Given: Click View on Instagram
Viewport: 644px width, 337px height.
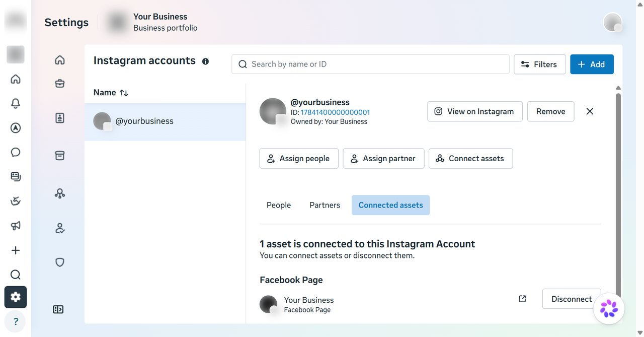Looking at the screenshot, I should click(x=474, y=111).
